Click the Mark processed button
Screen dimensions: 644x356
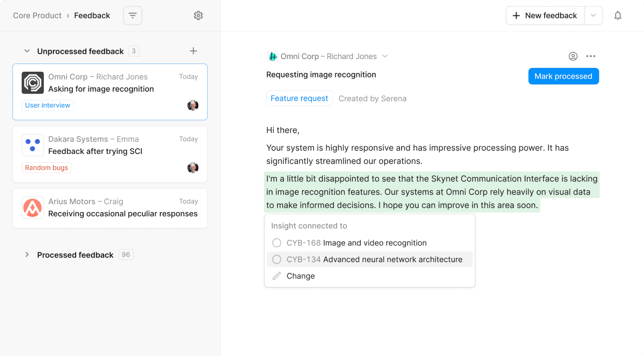click(x=563, y=76)
